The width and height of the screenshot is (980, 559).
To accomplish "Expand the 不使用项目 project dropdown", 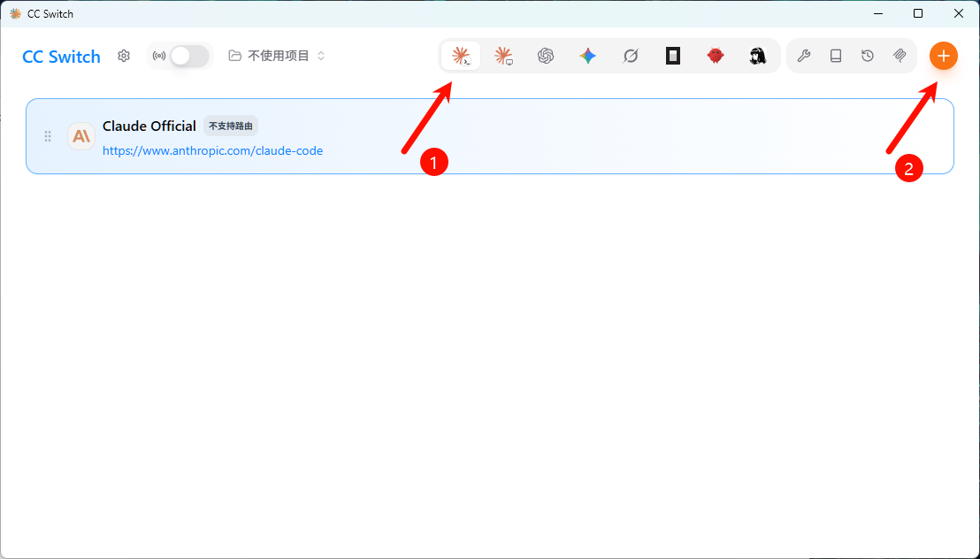I will click(277, 57).
